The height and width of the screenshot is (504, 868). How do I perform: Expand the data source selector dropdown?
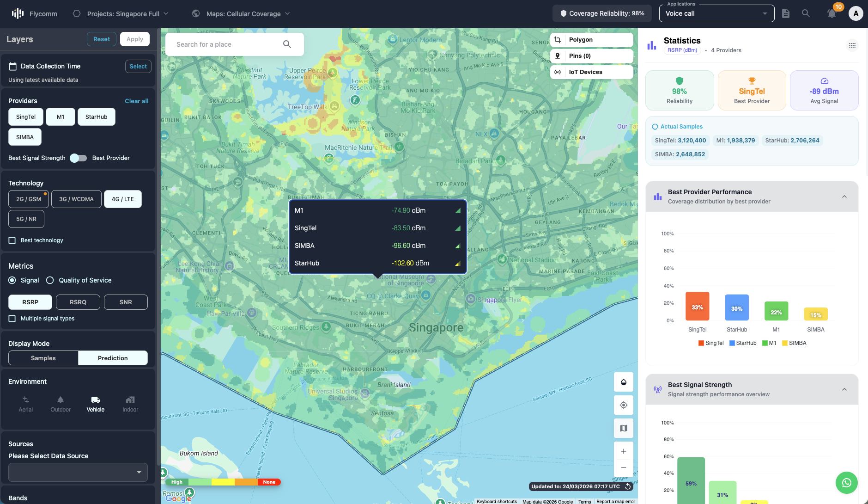(77, 472)
